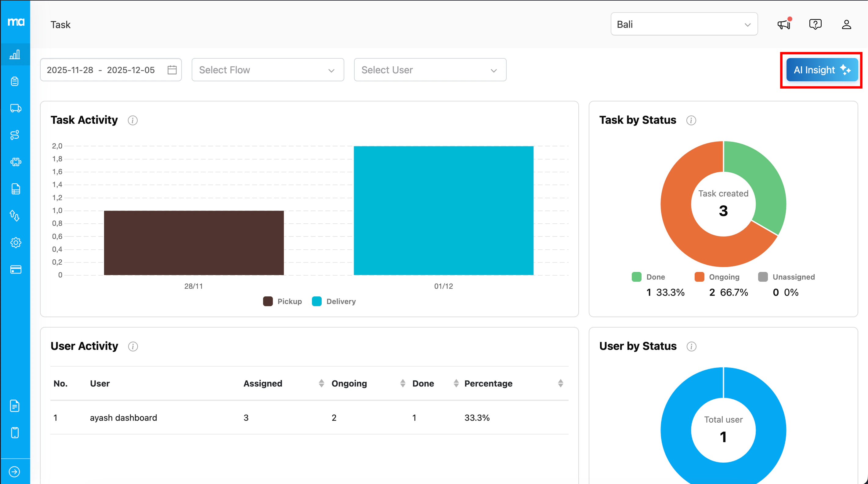
Task: Open the billing card icon in sidebar
Action: 15,269
